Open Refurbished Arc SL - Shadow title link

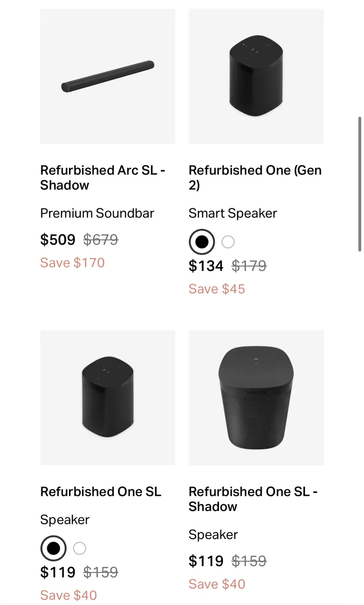[103, 178]
